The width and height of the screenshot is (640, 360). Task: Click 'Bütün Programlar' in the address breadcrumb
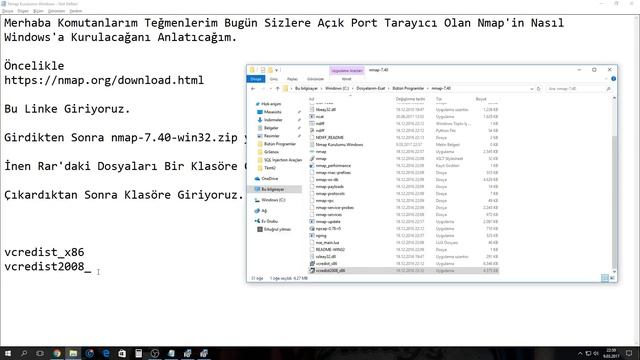tap(408, 89)
